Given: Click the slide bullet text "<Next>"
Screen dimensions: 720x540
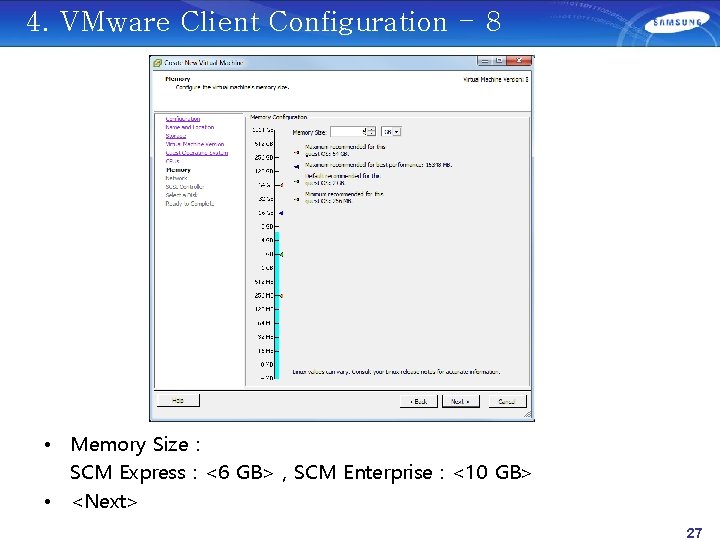Looking at the screenshot, I should pyautogui.click(x=104, y=501).
